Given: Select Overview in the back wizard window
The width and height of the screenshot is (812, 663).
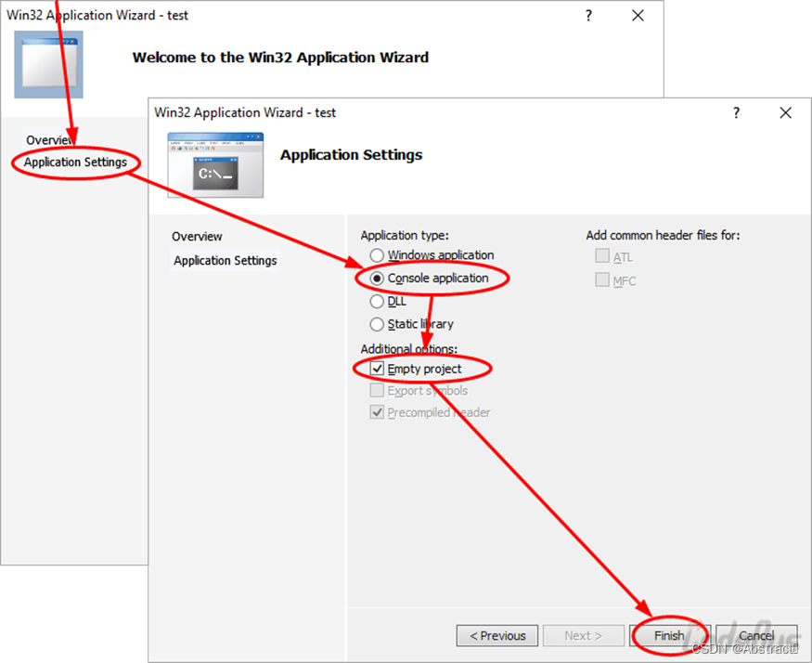Looking at the screenshot, I should click(50, 140).
